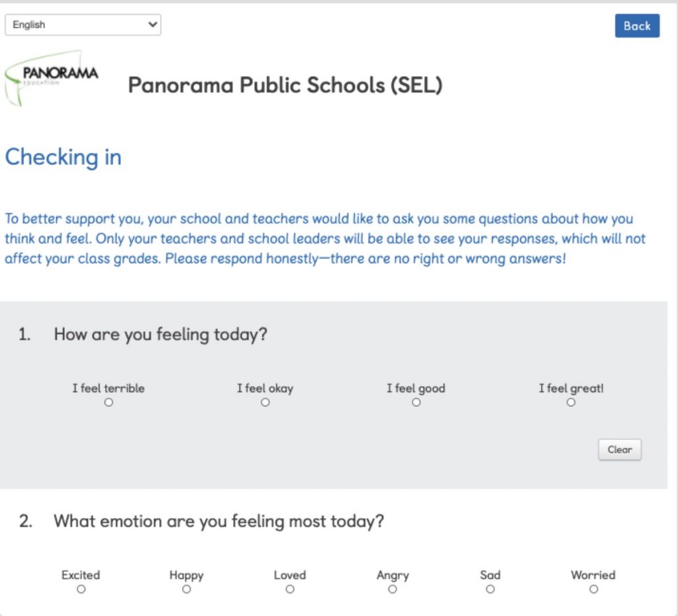The image size is (678, 616).
Task: Choose the "I feel okay" radio button
Action: tap(265, 402)
